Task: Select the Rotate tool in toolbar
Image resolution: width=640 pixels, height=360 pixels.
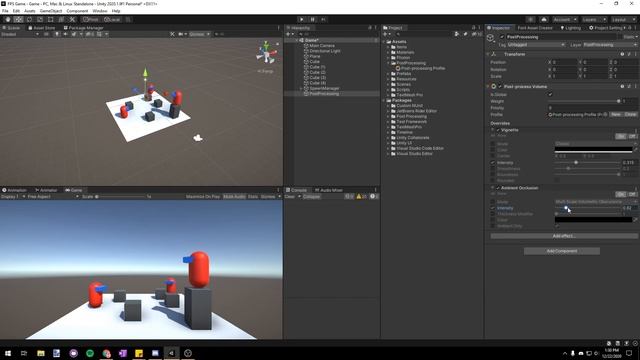Action: (x=29, y=19)
